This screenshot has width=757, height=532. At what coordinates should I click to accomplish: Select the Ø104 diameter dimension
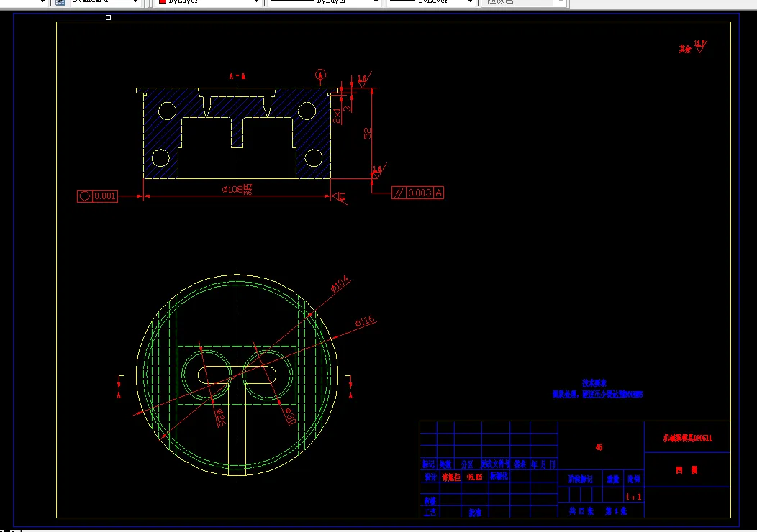340,284
